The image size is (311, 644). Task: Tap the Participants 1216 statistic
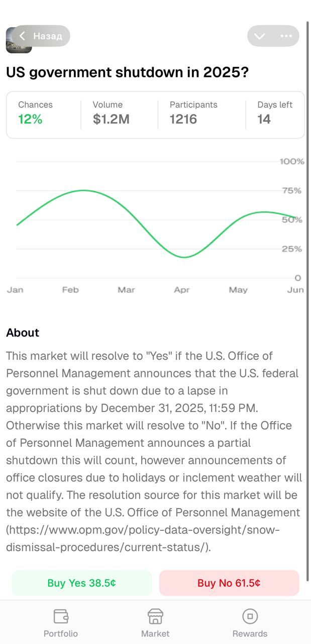[x=193, y=113]
